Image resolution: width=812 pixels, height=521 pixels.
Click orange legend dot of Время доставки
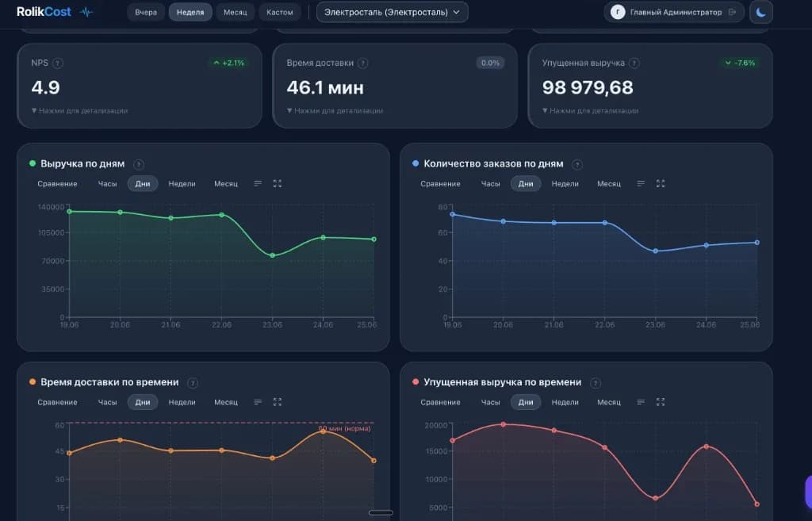32,382
